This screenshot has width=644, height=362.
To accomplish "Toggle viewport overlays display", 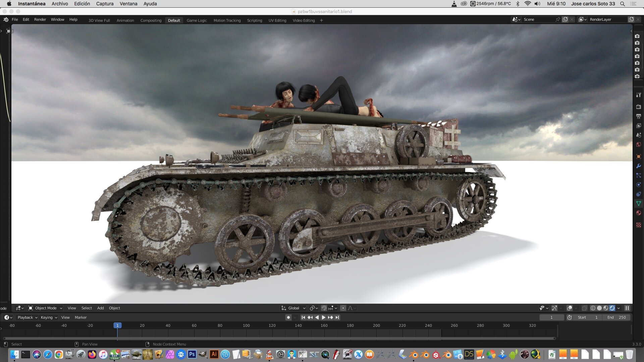I will (x=570, y=308).
